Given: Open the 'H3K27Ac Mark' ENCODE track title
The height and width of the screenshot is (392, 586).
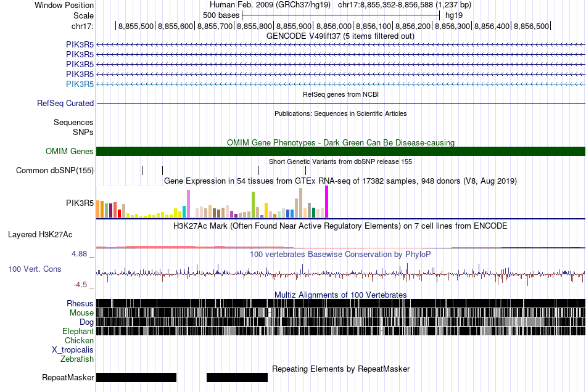Looking at the screenshot, I should pyautogui.click(x=340, y=226).
